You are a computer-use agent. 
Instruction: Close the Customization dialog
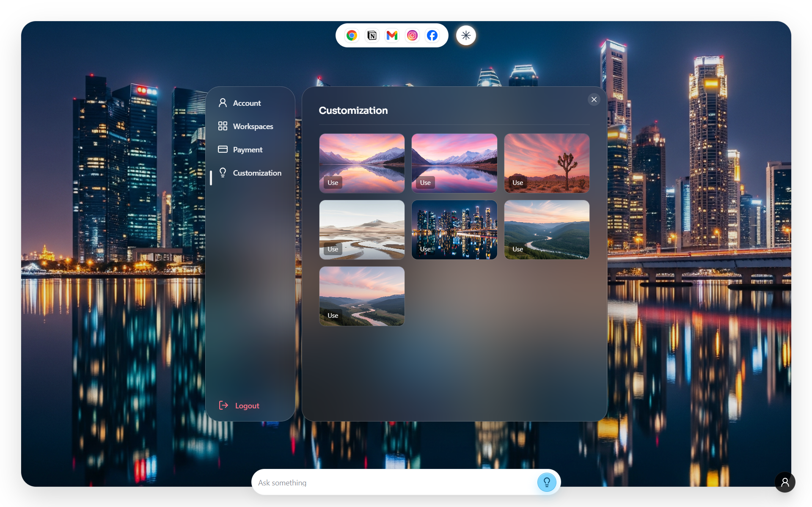594,99
